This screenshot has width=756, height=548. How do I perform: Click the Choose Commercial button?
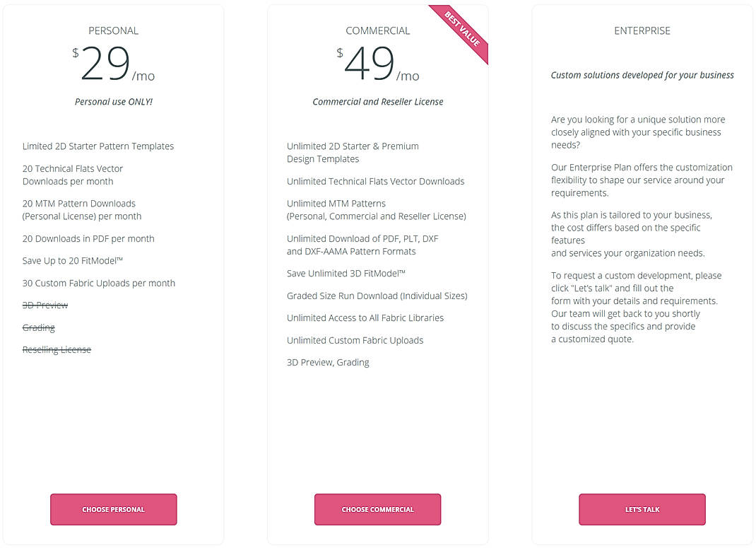click(377, 509)
